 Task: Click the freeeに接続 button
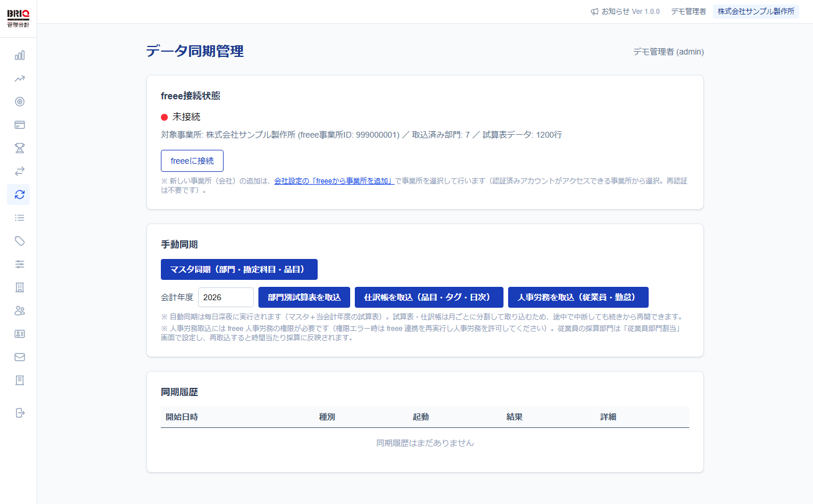click(x=192, y=161)
